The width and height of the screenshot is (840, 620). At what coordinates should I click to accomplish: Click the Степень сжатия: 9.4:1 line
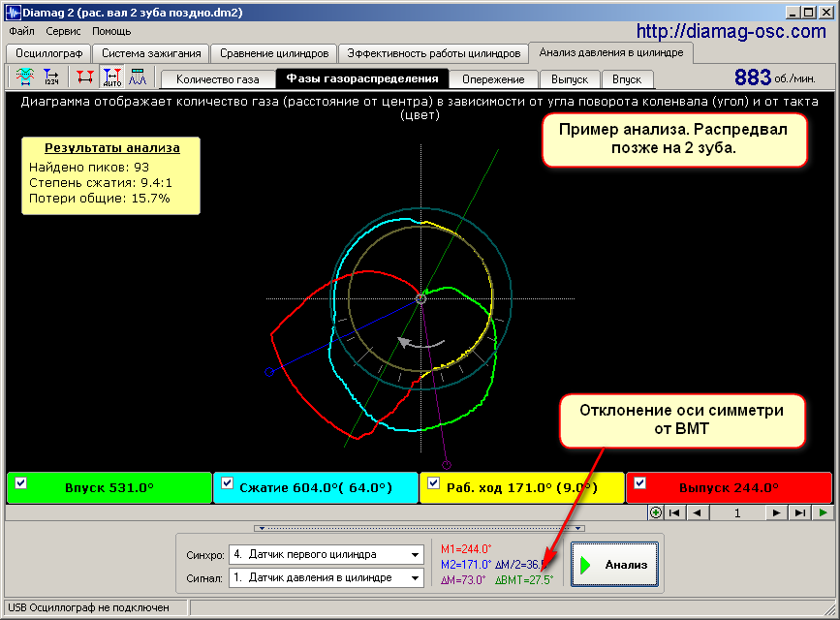[x=101, y=183]
